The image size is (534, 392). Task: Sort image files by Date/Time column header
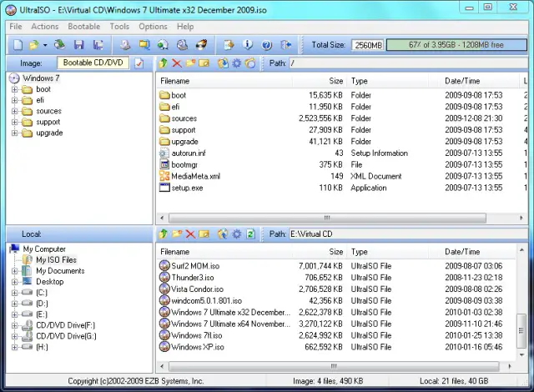coord(473,81)
